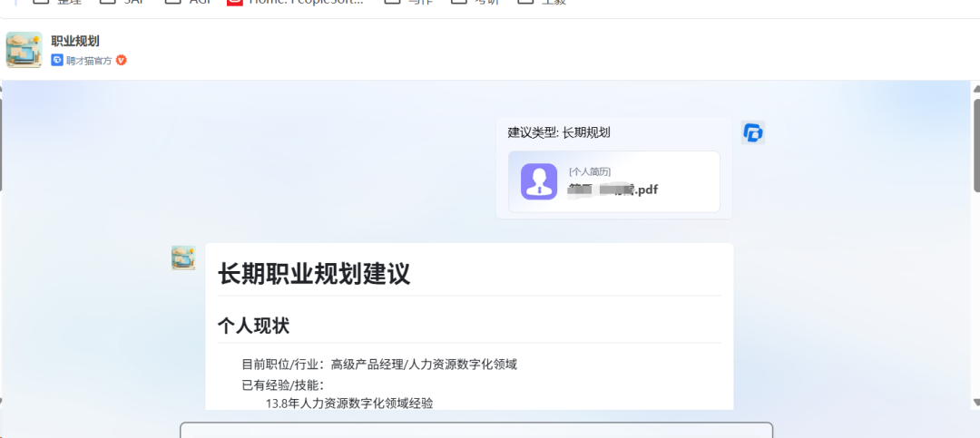Click the purple resume person icon
This screenshot has width=980, height=438.
tap(539, 182)
